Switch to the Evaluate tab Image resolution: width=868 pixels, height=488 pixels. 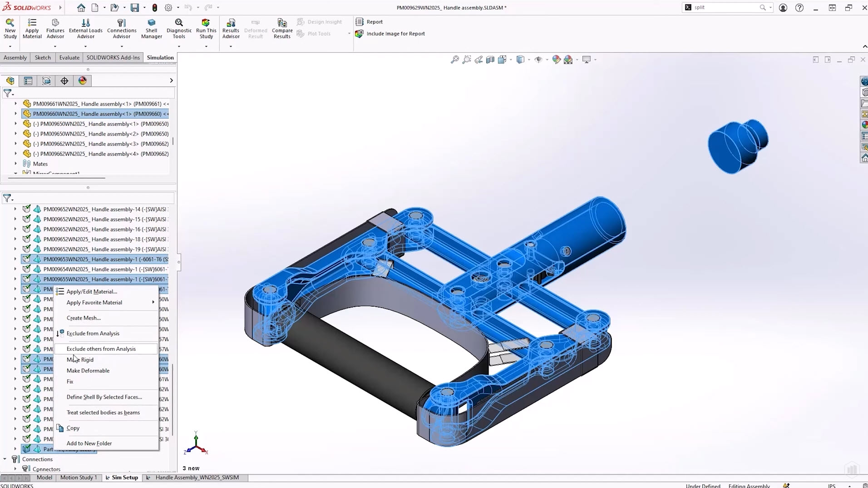(69, 58)
